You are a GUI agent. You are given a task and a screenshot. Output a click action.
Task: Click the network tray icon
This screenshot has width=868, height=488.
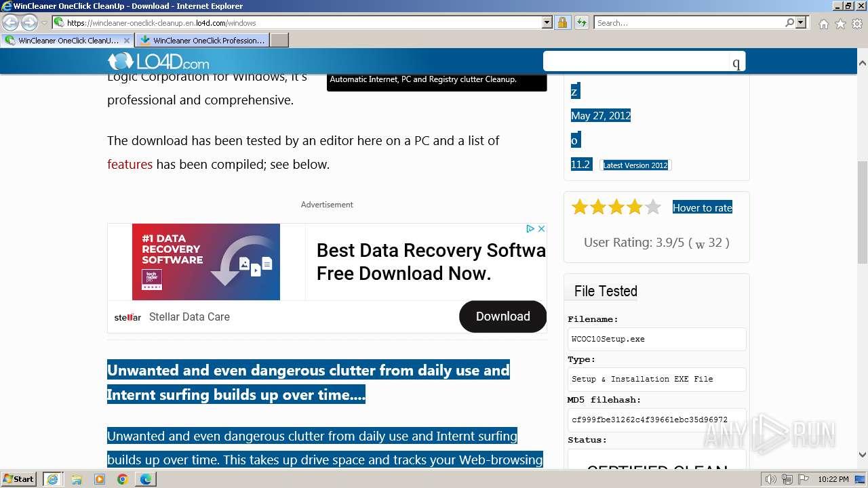pos(787,479)
